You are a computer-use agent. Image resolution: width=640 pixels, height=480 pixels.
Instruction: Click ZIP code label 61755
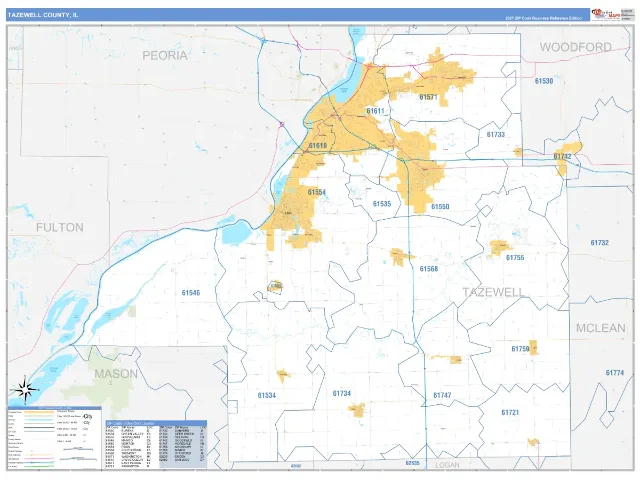[x=515, y=258]
